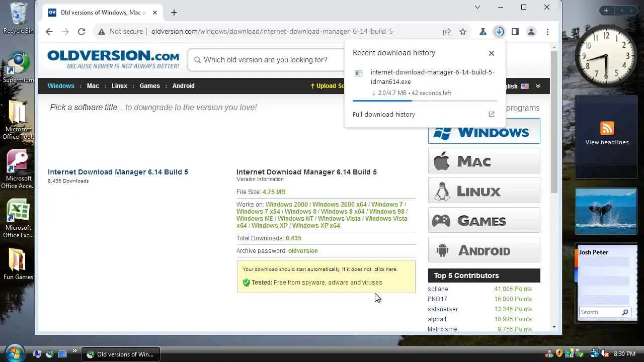
Task: Click the scrollbar down arrow
Action: point(554,327)
